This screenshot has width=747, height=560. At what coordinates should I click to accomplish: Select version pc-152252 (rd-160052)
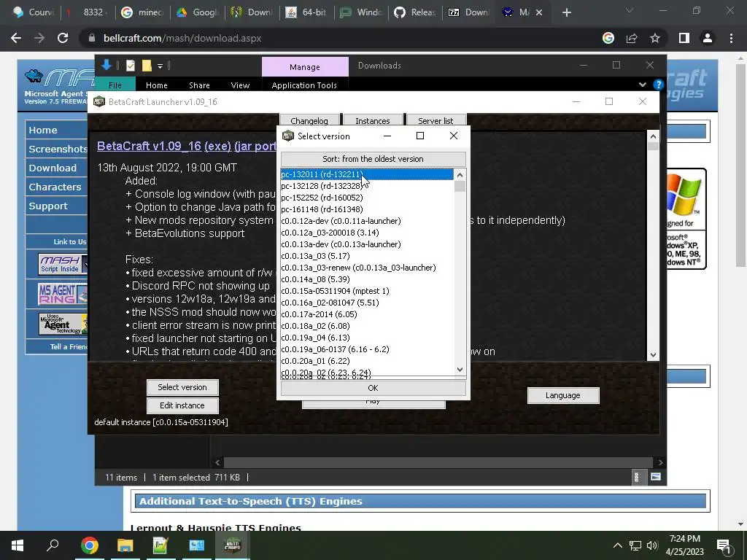click(367, 198)
